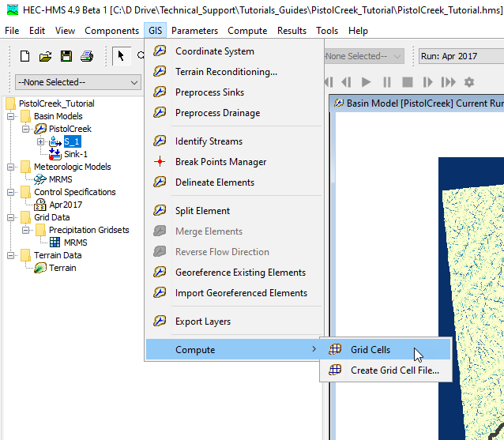Choose Import Georeferenced Elements
The image size is (504, 440).
[235, 293]
